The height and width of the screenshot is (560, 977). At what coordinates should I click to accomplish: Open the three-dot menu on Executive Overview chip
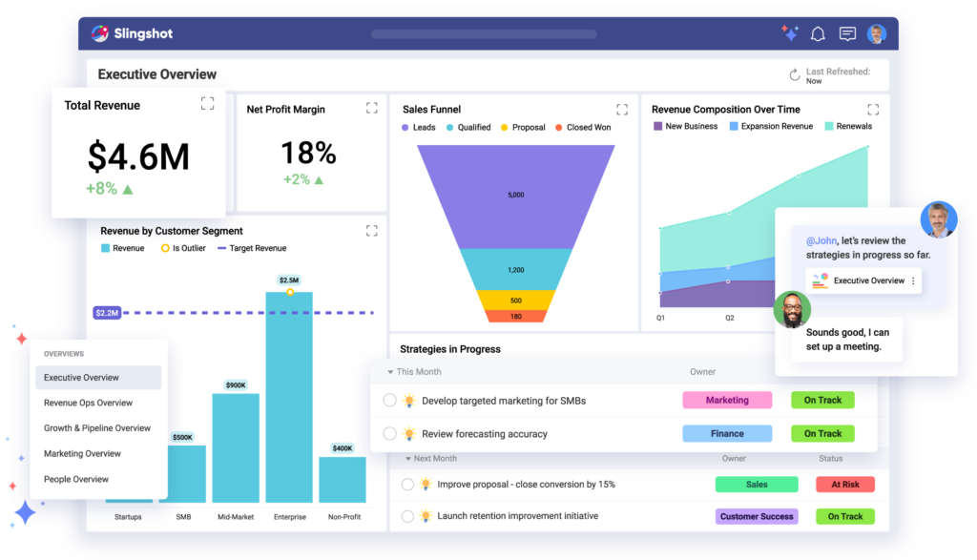pyautogui.click(x=914, y=280)
